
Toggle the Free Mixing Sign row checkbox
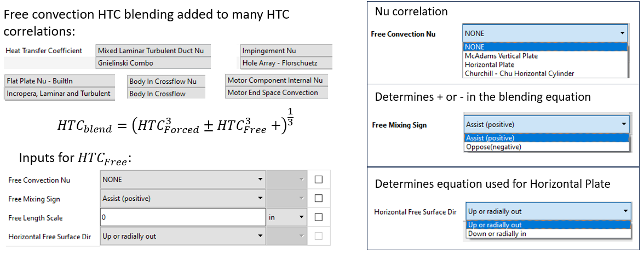[x=319, y=198]
